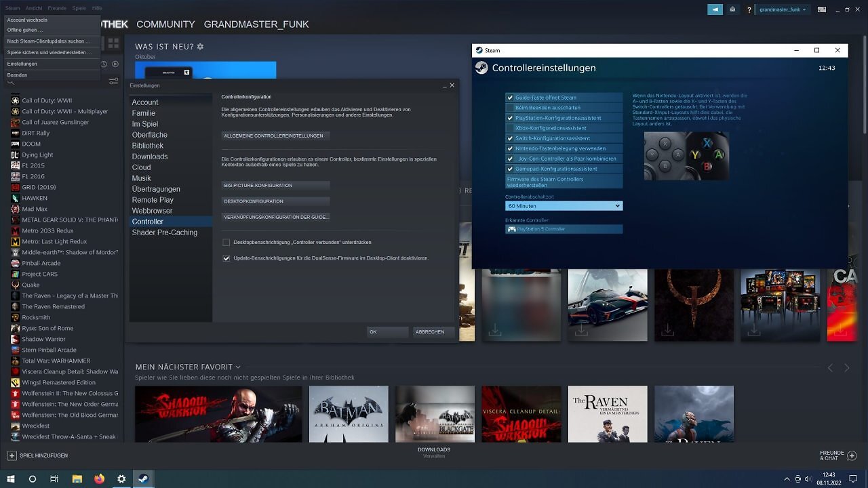Click Firmware des Steam Controllers wiederherstellen
The width and height of the screenshot is (868, 488).
pos(564,182)
